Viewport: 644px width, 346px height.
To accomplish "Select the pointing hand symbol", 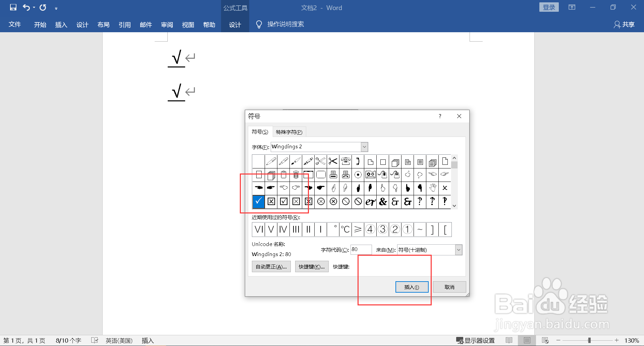I will [x=321, y=188].
